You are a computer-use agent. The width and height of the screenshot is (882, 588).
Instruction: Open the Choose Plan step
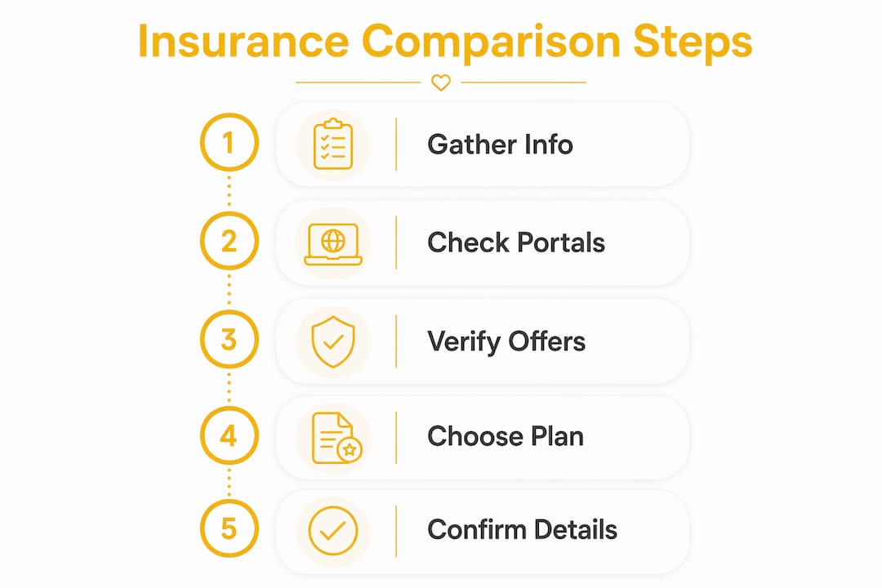pos(483,437)
